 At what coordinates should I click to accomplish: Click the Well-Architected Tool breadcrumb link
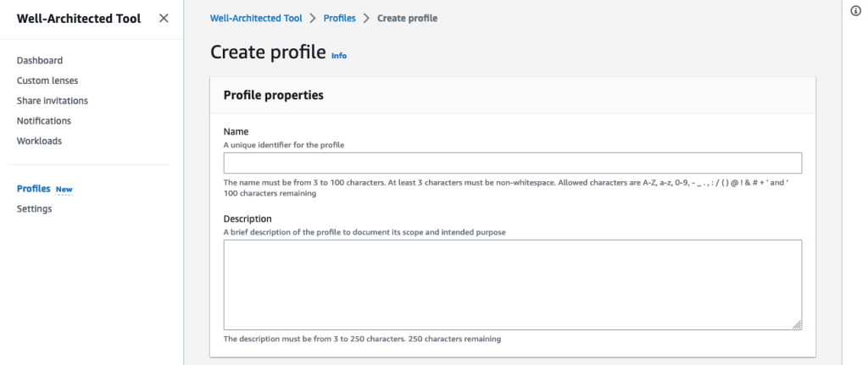256,18
